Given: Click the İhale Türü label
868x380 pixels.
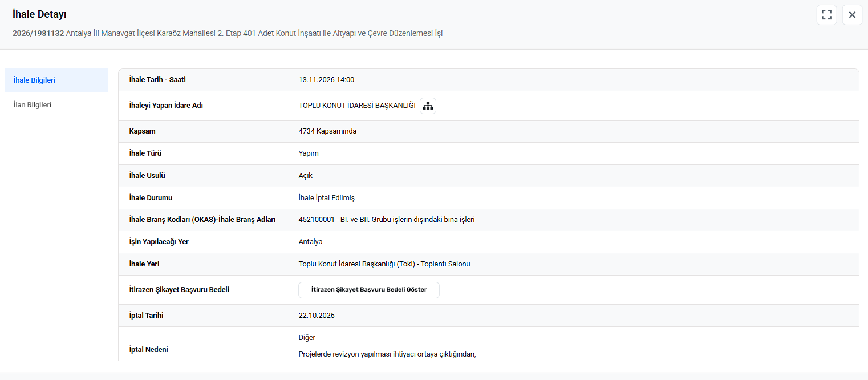Looking at the screenshot, I should pos(145,153).
